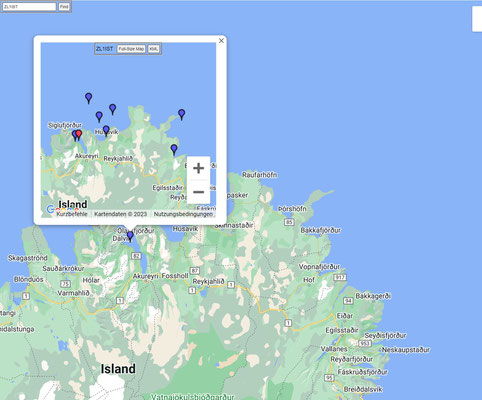
Task: Click the Reykjahlíð label in popup map
Action: tap(118, 159)
